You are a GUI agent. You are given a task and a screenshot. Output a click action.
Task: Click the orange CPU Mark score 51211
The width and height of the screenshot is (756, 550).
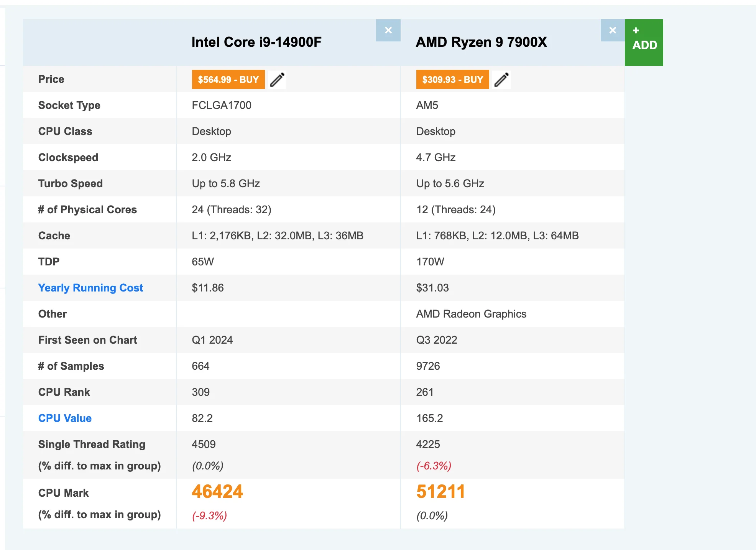point(440,492)
